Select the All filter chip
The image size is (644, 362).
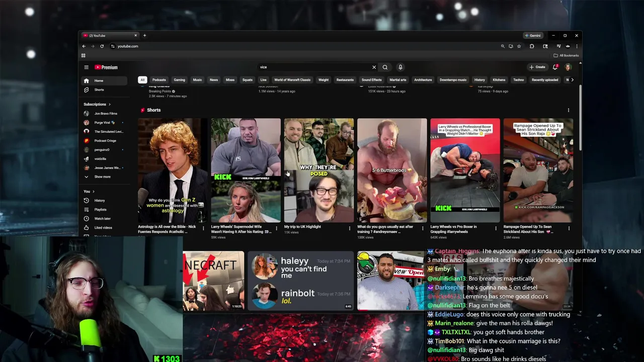click(x=142, y=80)
